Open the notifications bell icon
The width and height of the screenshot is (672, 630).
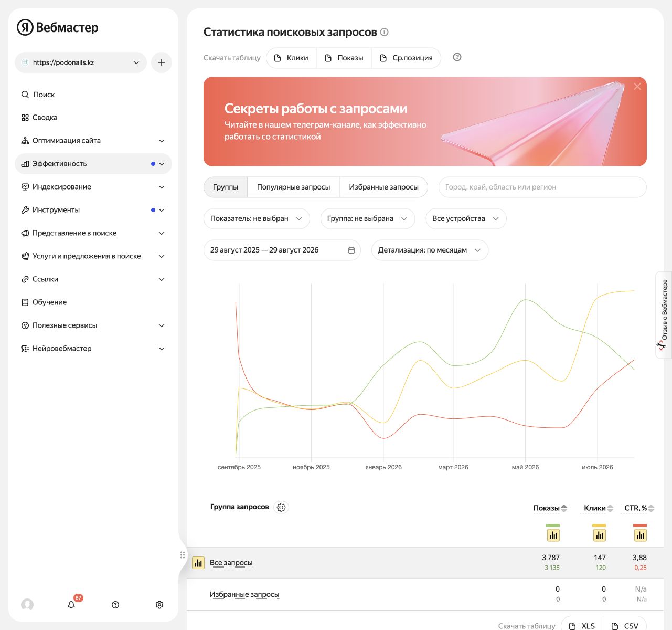pyautogui.click(x=71, y=605)
